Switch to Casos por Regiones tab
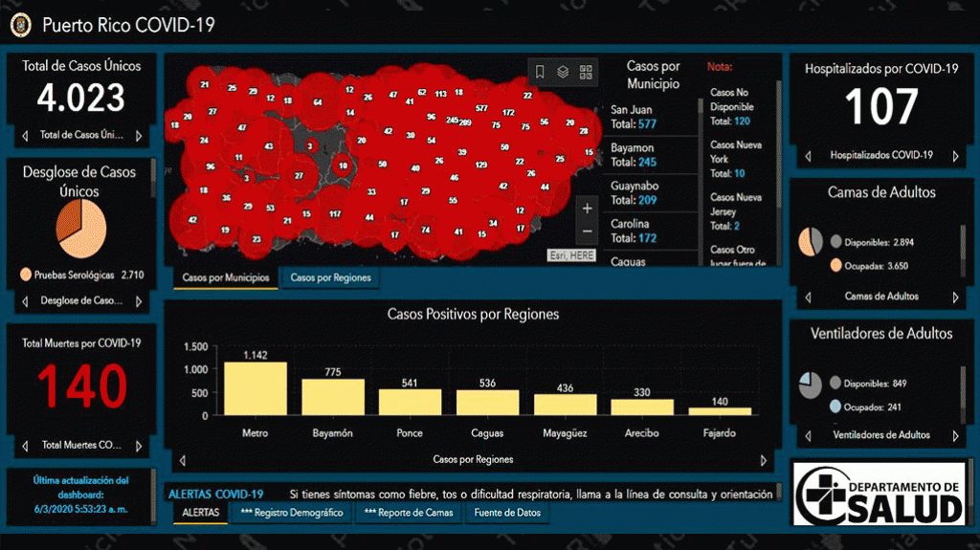Screen dimensions: 980x550 click(329, 278)
